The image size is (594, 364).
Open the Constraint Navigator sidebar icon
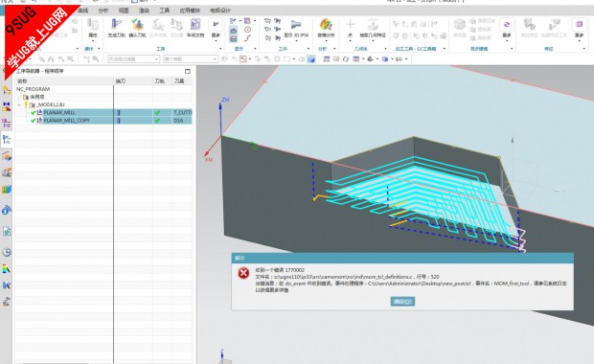pyautogui.click(x=7, y=107)
